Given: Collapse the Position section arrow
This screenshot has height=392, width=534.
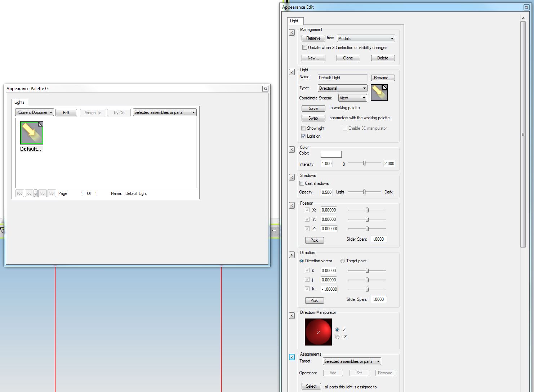Looking at the screenshot, I should [x=292, y=205].
